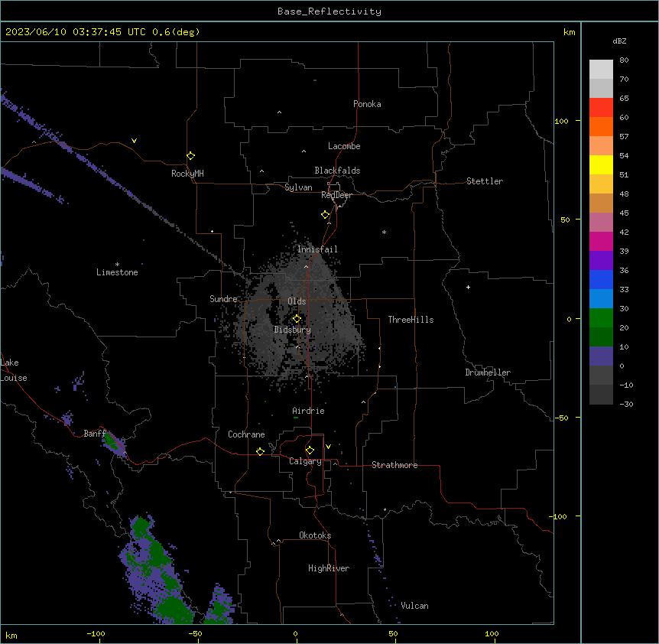Viewport: 659px width, 644px height.
Task: Select the magenta 42-39 dBZ legend swatch
Action: 601,241
